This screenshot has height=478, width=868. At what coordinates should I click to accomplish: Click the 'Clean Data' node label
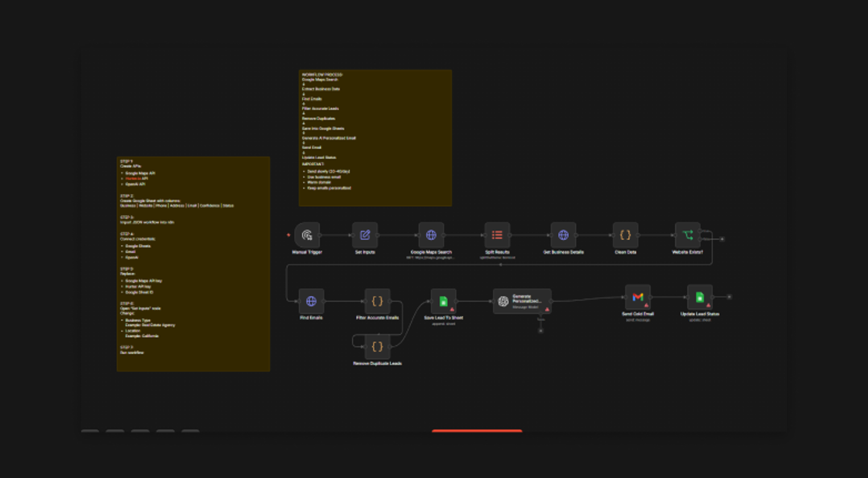(625, 252)
